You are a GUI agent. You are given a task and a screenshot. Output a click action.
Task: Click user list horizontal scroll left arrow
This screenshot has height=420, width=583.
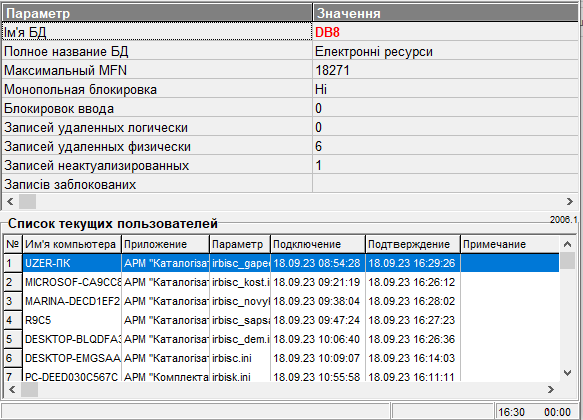pos(12,390)
